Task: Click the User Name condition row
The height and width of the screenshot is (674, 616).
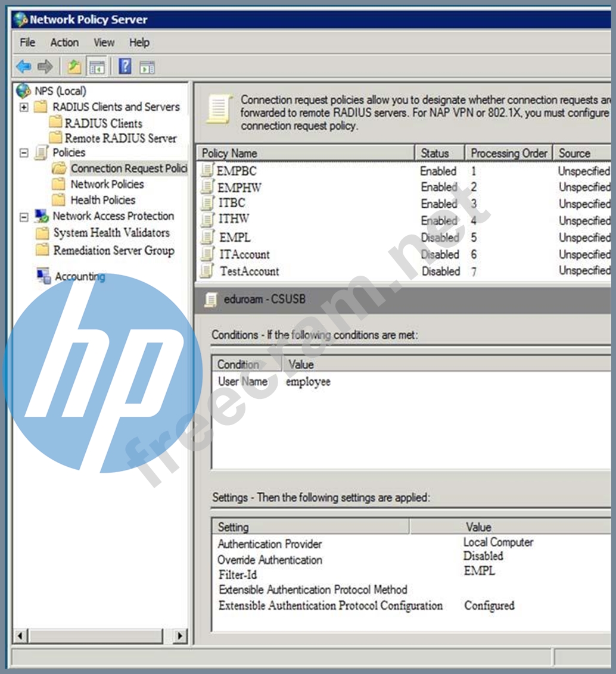Action: coord(411,381)
